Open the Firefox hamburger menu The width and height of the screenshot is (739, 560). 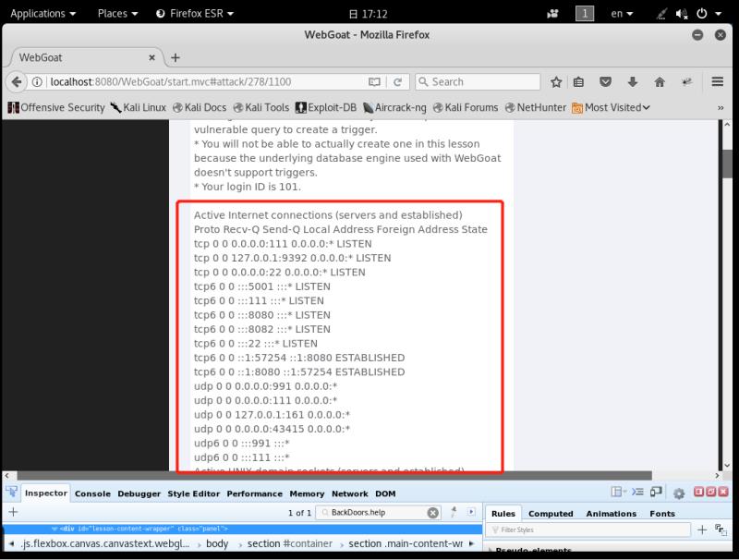click(x=718, y=81)
